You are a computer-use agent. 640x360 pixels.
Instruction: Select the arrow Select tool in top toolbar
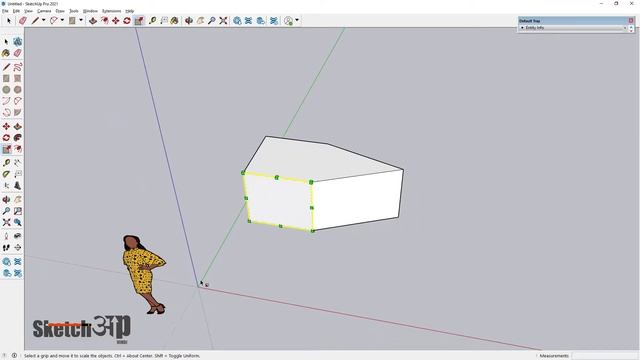click(x=9, y=20)
